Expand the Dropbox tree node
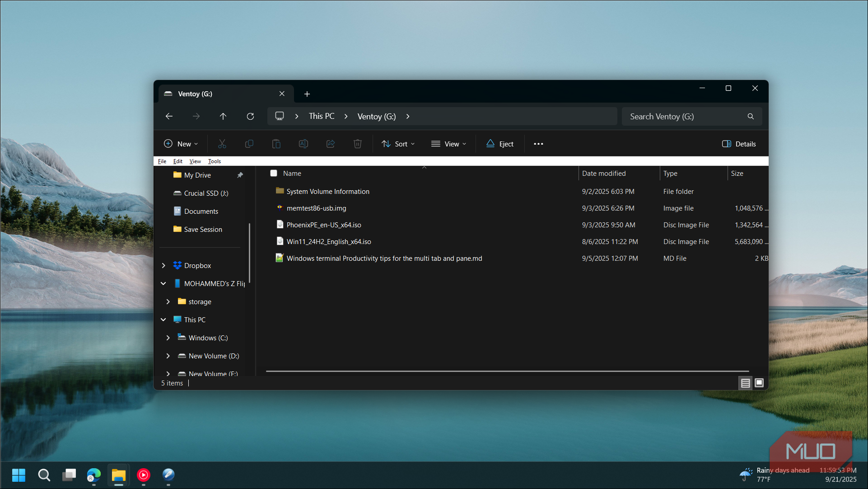868x489 pixels. click(x=163, y=266)
